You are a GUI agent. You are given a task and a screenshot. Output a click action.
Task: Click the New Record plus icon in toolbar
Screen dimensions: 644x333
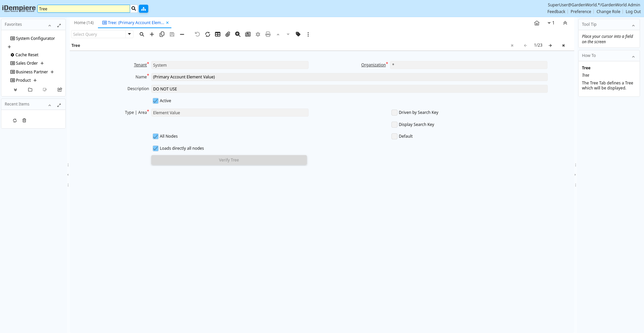click(152, 34)
